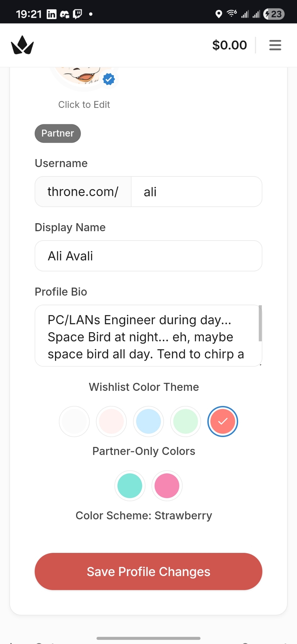Select the white color theme
The width and height of the screenshot is (297, 644).
point(74,421)
